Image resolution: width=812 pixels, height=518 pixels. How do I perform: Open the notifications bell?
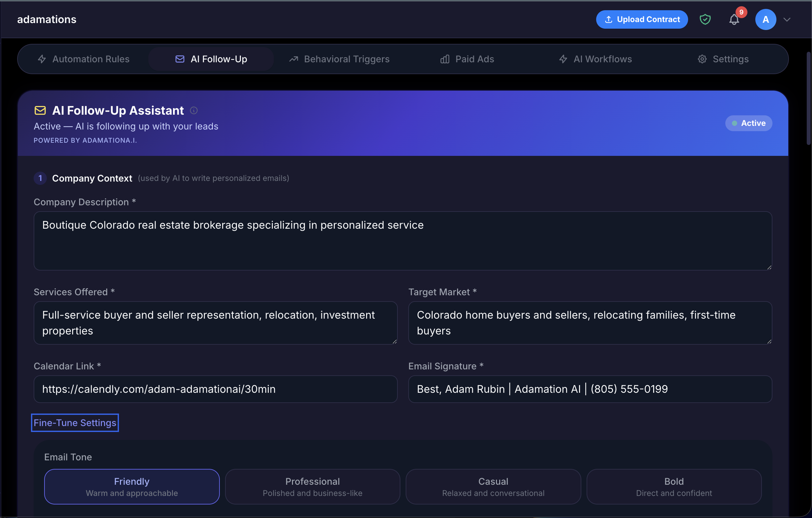734,19
